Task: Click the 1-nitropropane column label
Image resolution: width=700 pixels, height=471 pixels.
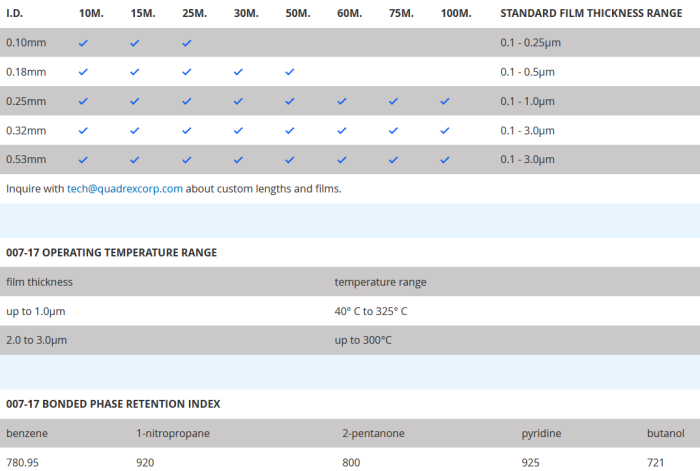Action: 172,433
